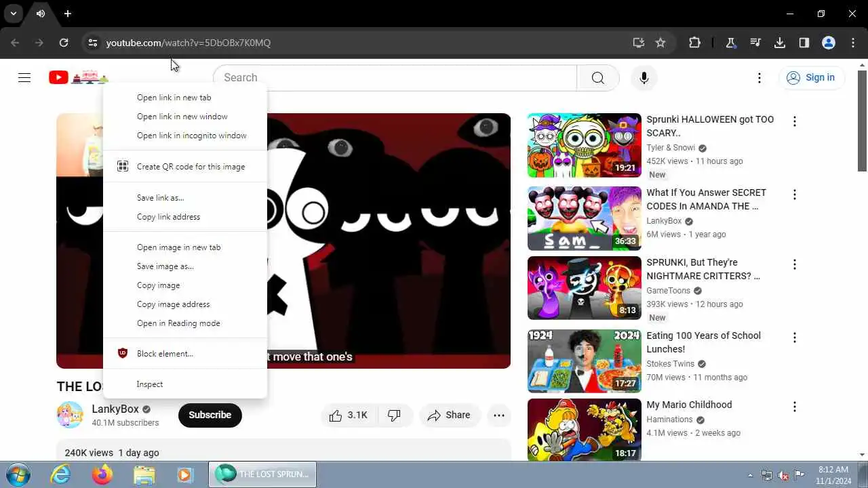Launch Firefox from taskbar
The height and width of the screenshot is (488, 868).
[102, 474]
